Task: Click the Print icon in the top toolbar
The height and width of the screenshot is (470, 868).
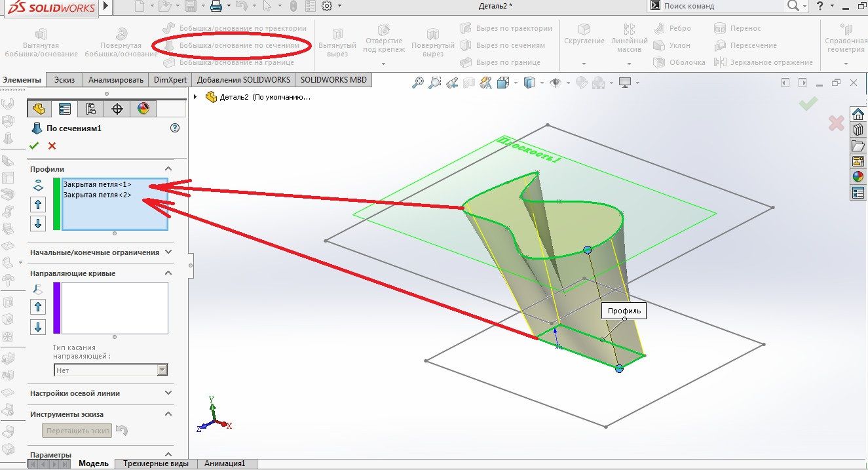Action: (216, 7)
